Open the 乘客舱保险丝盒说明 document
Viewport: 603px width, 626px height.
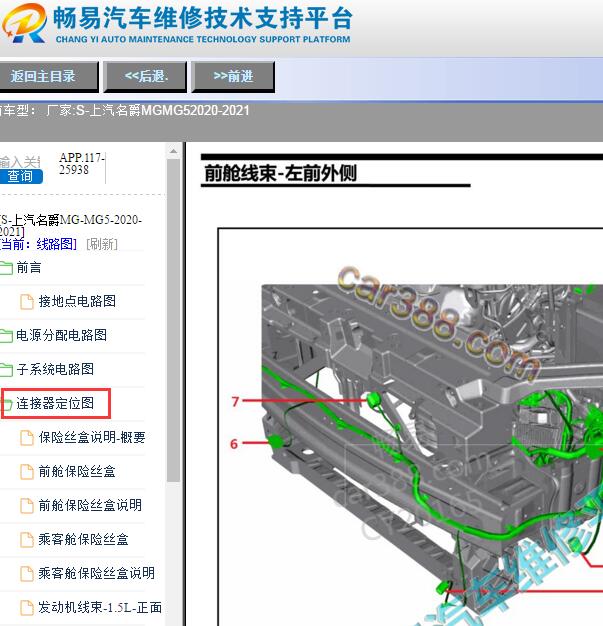96,573
